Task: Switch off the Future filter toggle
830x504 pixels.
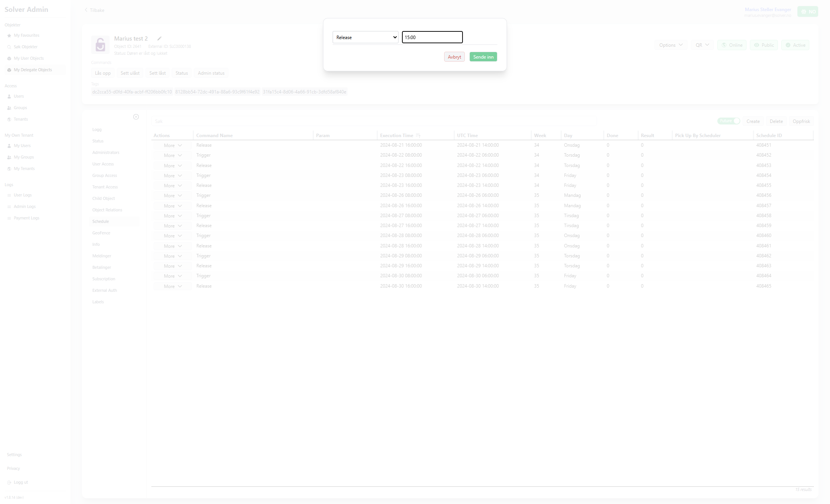Action: [728, 121]
